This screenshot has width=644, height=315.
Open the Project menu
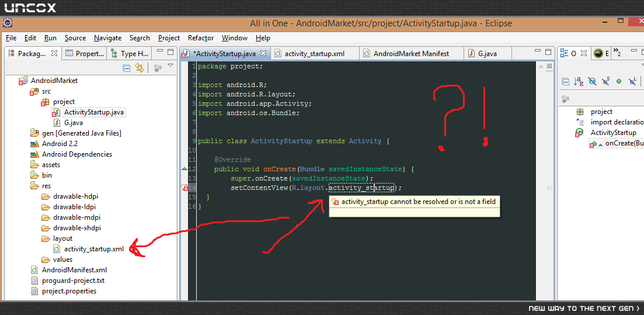169,38
